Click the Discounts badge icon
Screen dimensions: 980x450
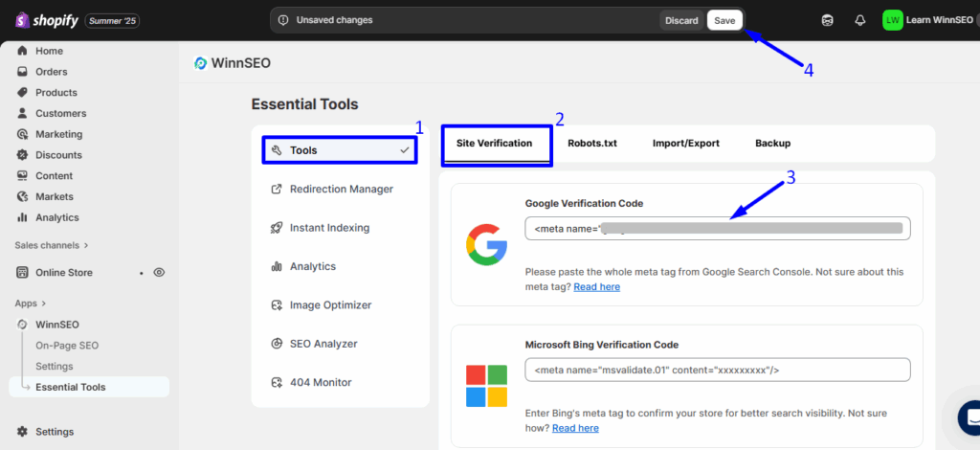coord(23,155)
